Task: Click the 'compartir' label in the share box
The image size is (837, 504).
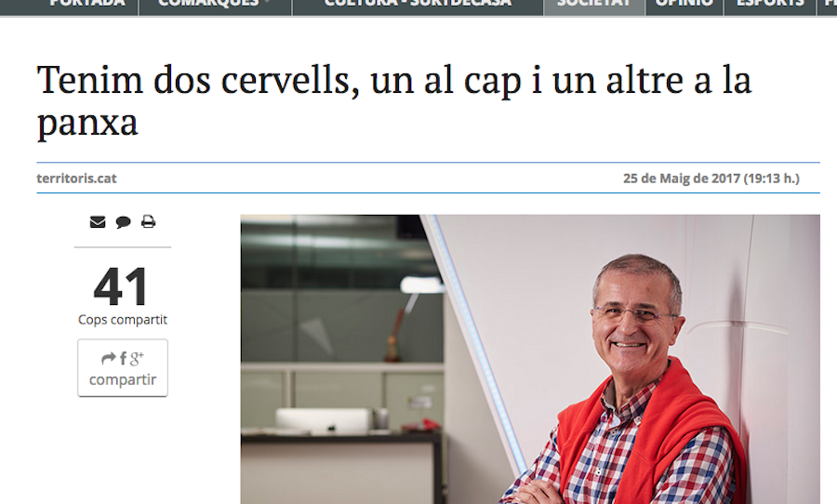Action: (x=123, y=379)
